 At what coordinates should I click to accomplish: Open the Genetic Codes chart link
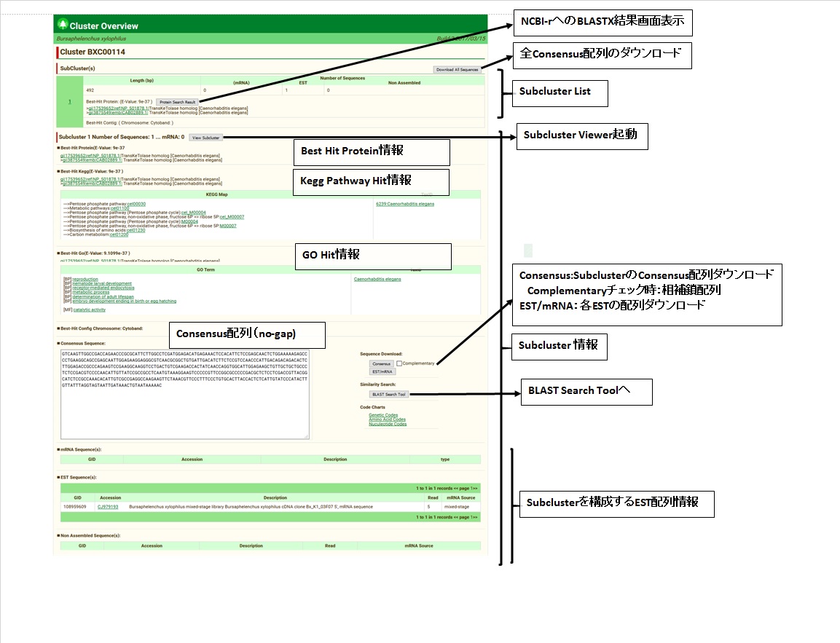click(383, 415)
